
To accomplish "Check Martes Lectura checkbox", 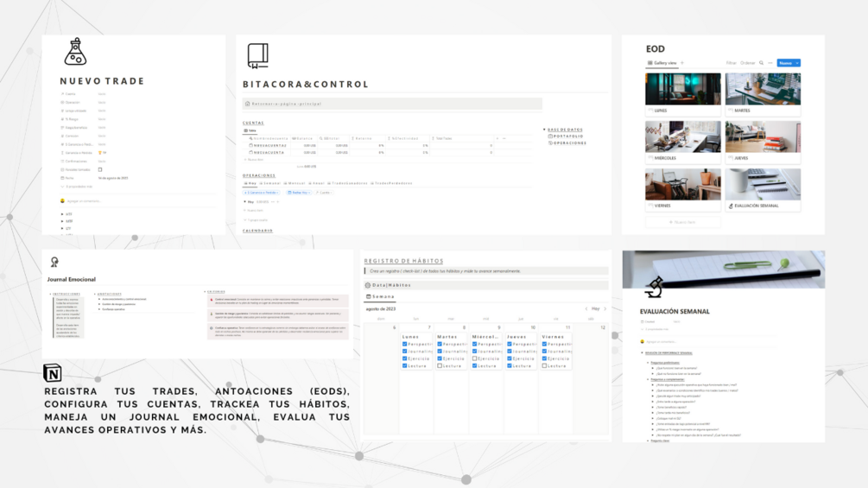I will 440,365.
